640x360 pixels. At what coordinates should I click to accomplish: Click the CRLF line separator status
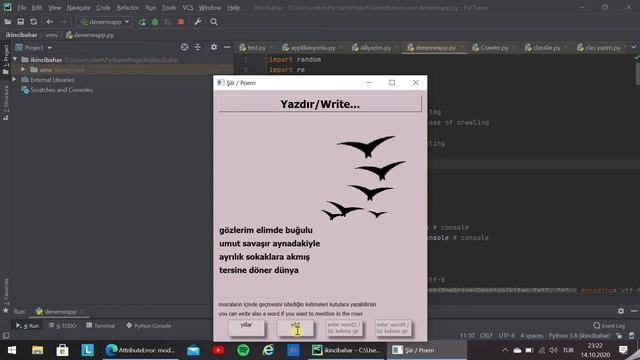coord(486,336)
